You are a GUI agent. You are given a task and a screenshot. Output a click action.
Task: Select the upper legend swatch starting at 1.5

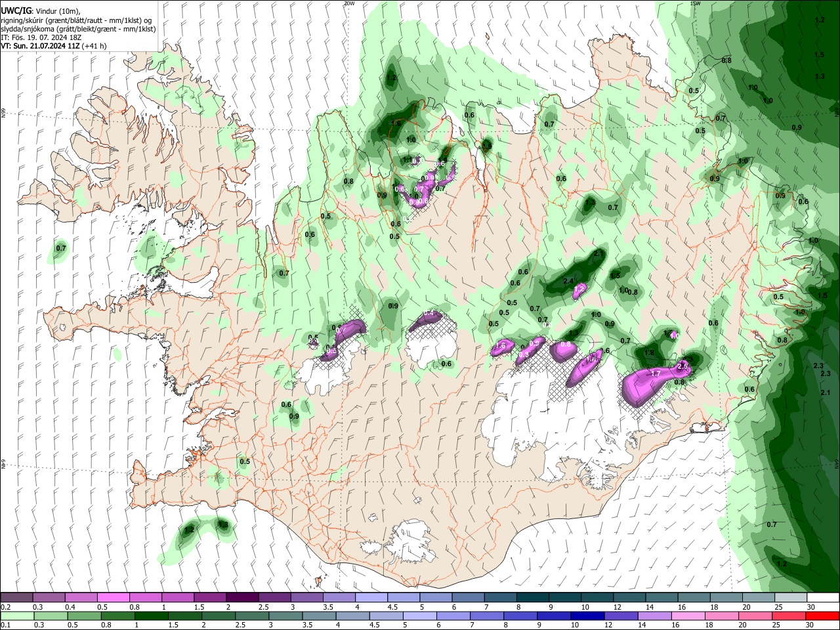(x=210, y=597)
